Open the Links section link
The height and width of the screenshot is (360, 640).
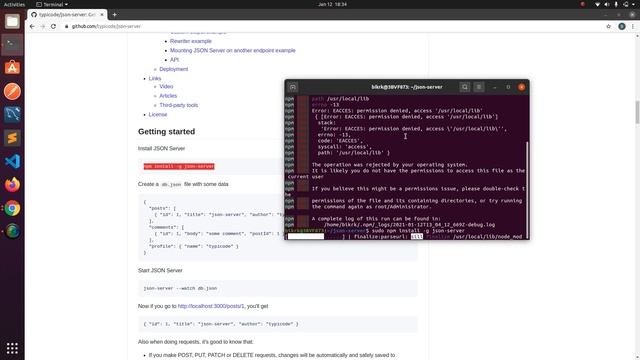click(155, 78)
